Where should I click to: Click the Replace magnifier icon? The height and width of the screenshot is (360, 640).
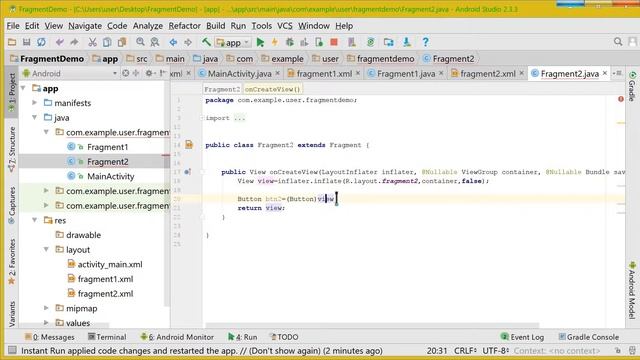click(155, 42)
